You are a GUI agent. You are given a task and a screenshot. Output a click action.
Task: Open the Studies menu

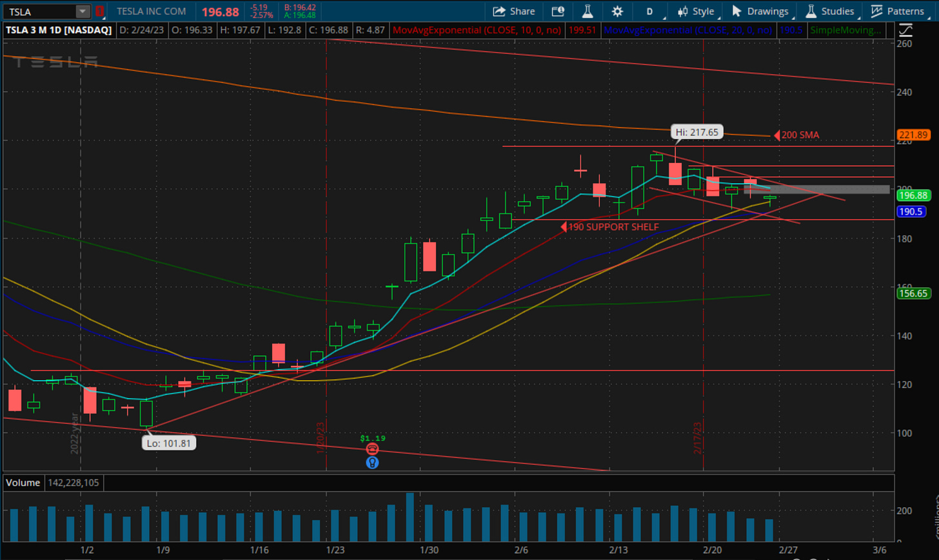[831, 12]
